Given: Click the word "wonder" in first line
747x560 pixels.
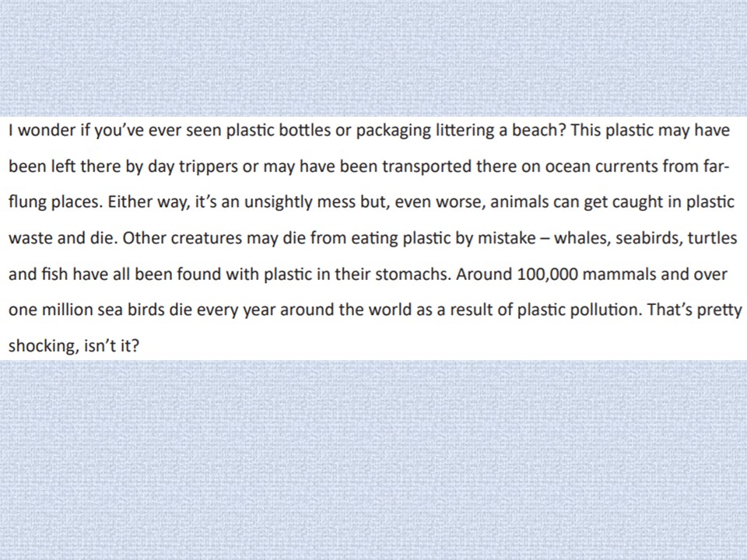Looking at the screenshot, I should (x=46, y=130).
